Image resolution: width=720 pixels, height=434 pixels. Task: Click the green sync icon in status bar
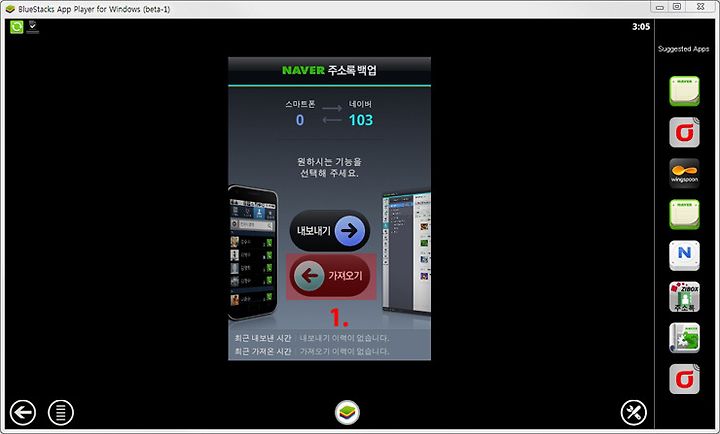[17, 27]
